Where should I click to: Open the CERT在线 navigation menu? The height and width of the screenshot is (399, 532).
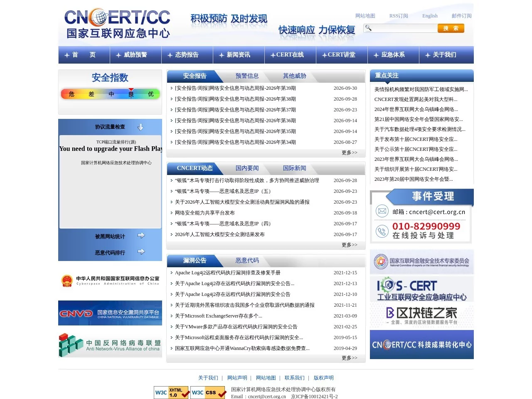290,55
